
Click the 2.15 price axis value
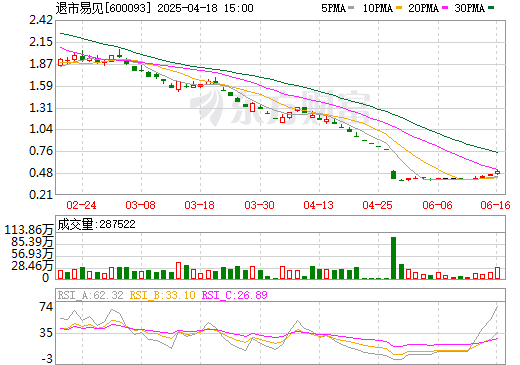41,42
